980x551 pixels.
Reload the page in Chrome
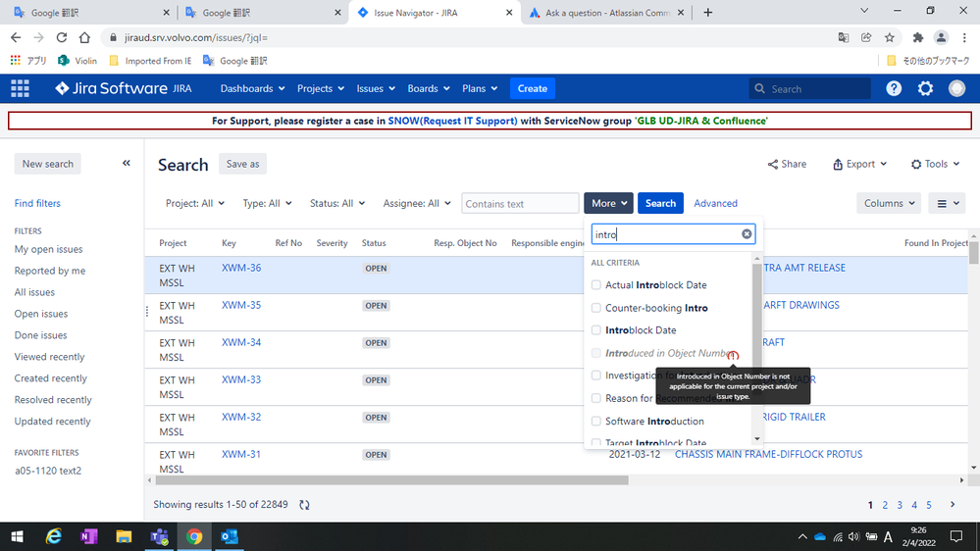click(x=61, y=37)
